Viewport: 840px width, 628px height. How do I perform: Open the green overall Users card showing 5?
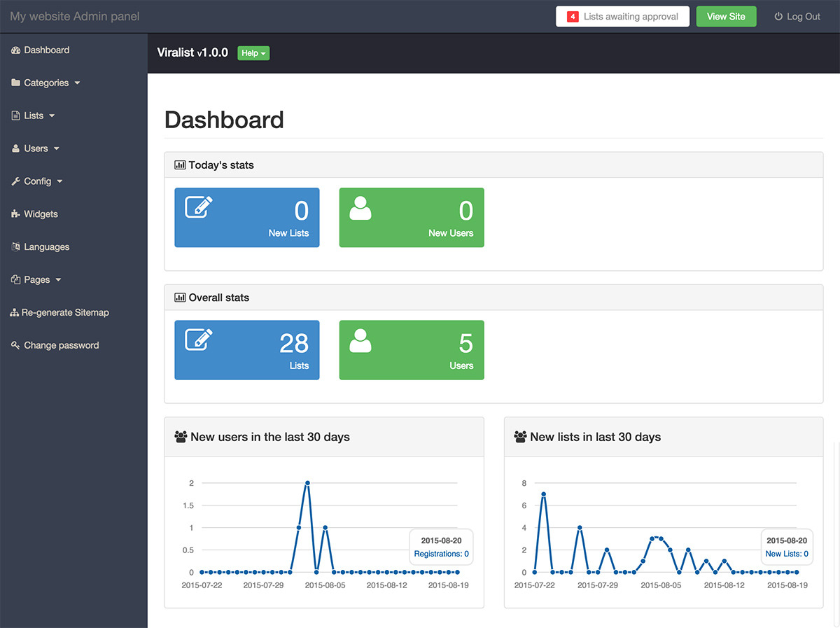412,350
